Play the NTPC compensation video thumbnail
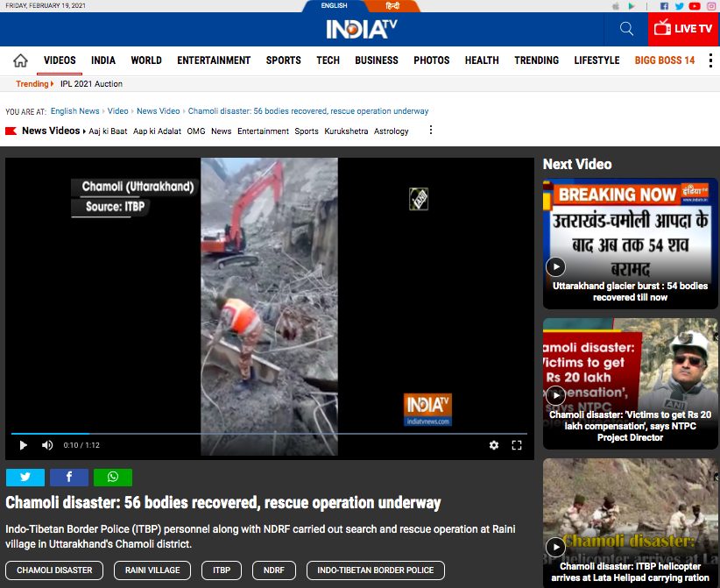Image resolution: width=720 pixels, height=588 pixels. coord(630,384)
